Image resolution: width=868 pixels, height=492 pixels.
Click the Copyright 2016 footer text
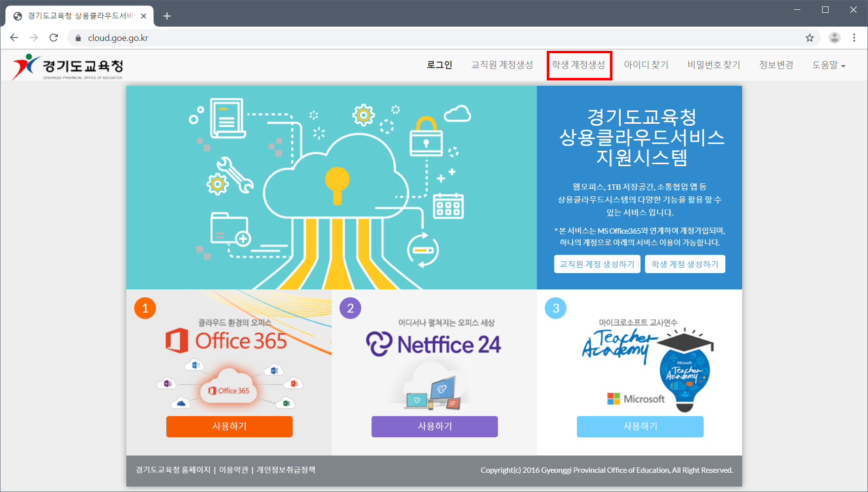pyautogui.click(x=607, y=470)
